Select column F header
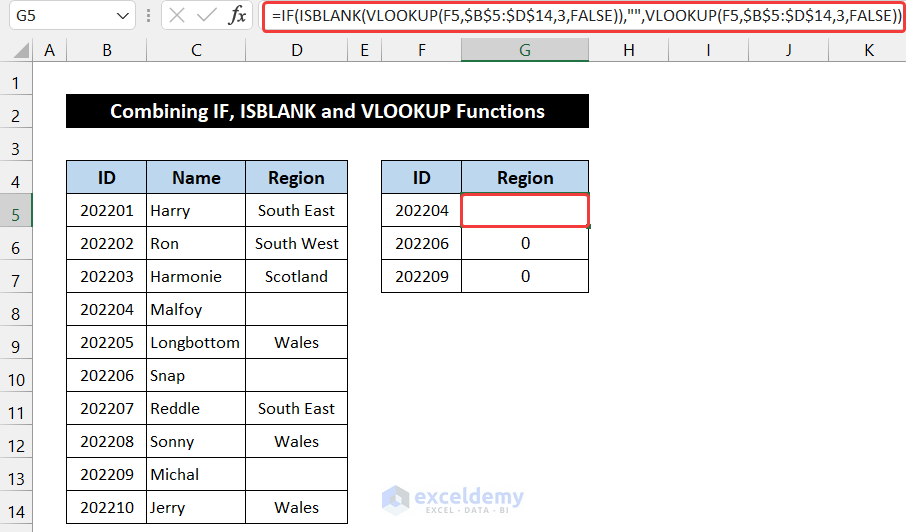The width and height of the screenshot is (906, 532). coord(421,50)
